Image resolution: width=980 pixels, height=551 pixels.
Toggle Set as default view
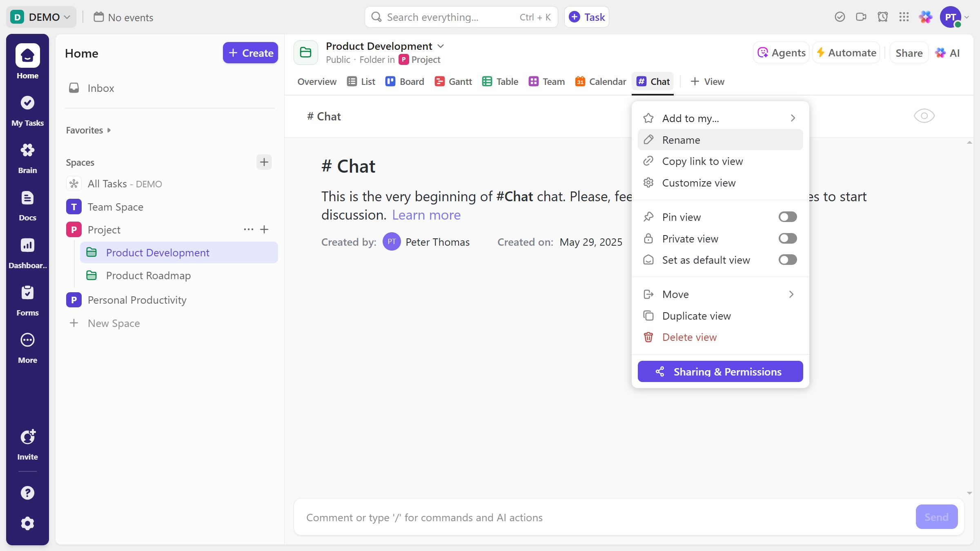(x=787, y=260)
